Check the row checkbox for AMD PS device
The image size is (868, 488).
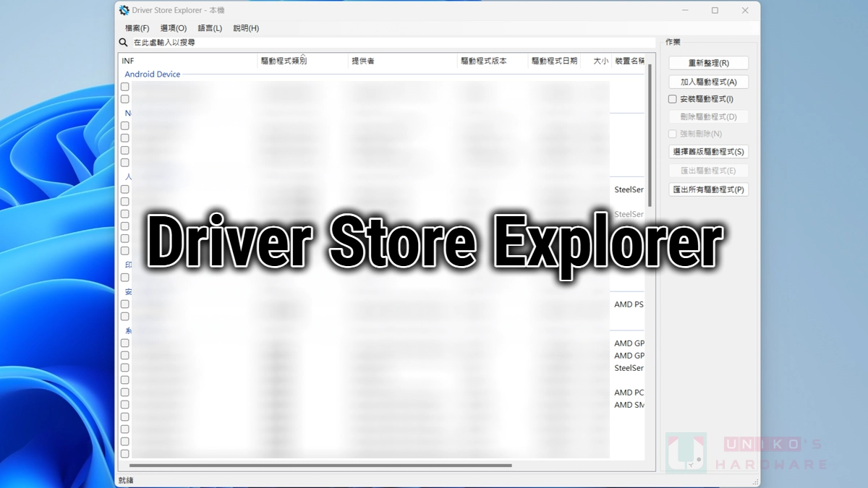coord(125,304)
